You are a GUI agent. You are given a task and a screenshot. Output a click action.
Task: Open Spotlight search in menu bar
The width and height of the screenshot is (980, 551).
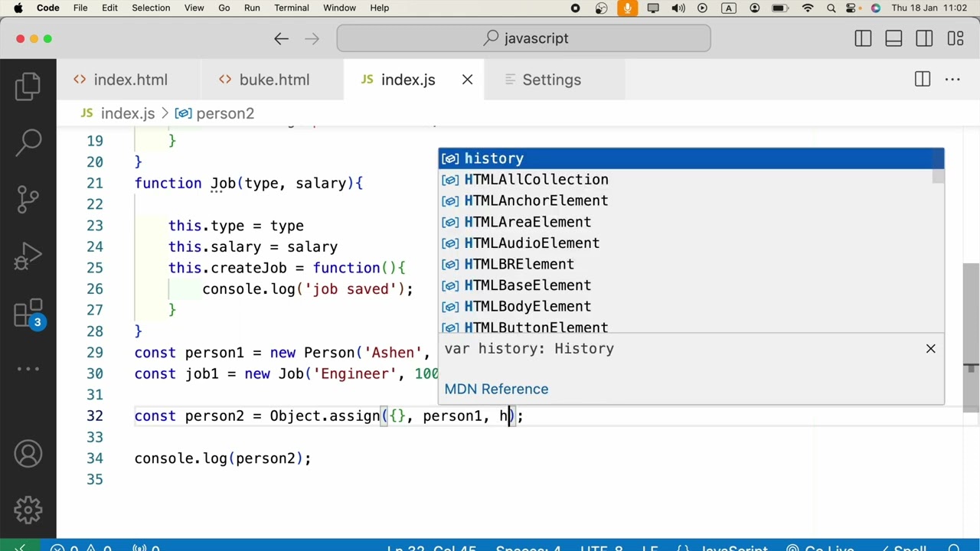pos(831,8)
